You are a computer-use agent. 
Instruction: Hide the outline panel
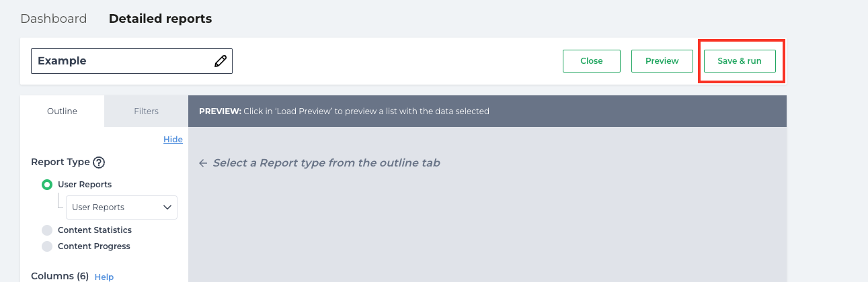(x=173, y=139)
